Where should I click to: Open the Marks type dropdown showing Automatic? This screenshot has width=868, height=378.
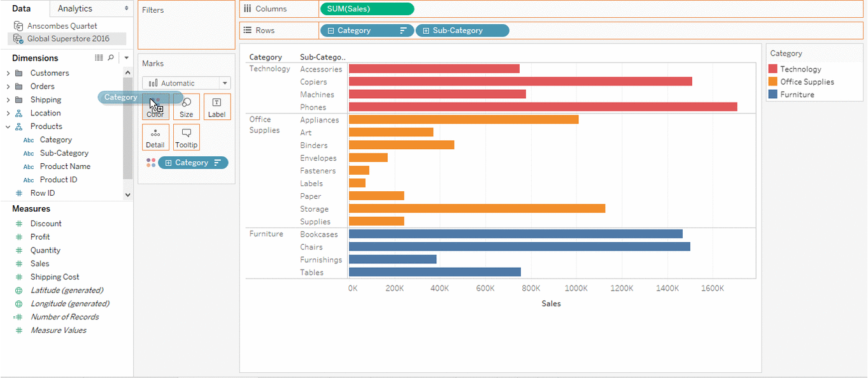(x=224, y=83)
